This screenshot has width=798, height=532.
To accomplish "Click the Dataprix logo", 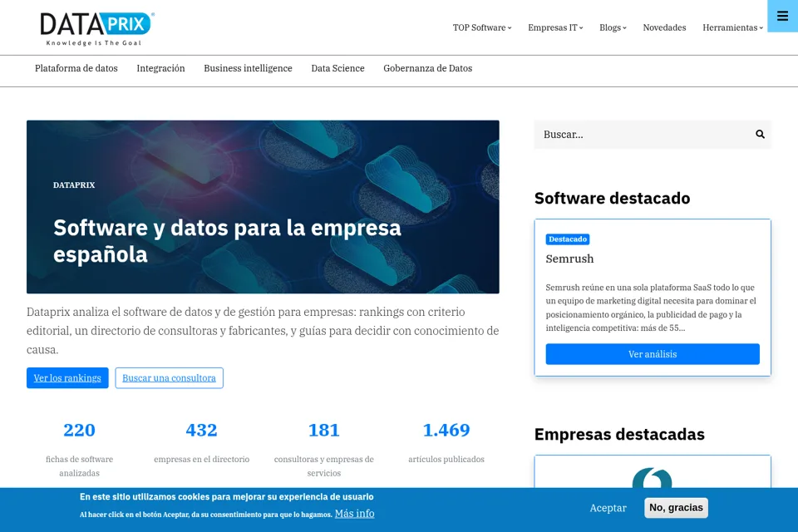I will (96, 28).
